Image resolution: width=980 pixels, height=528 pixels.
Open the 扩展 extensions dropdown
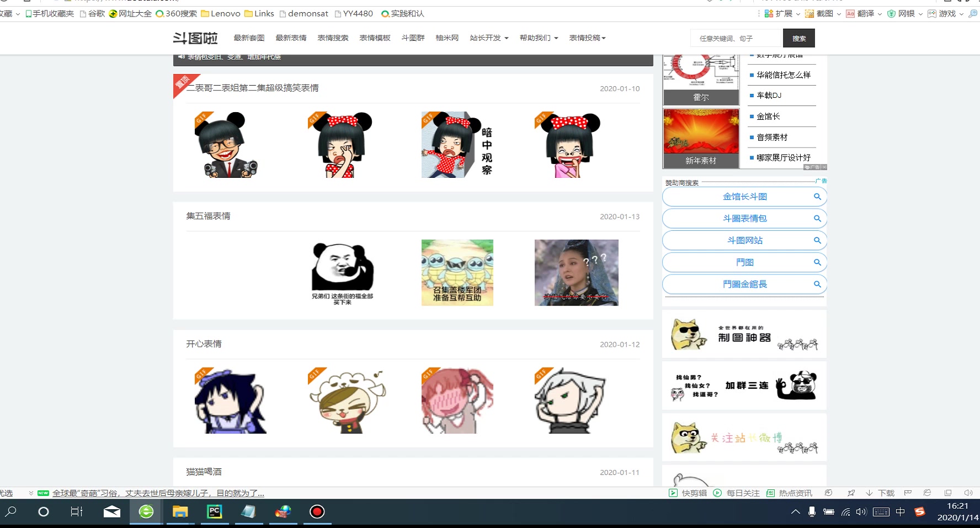point(782,13)
